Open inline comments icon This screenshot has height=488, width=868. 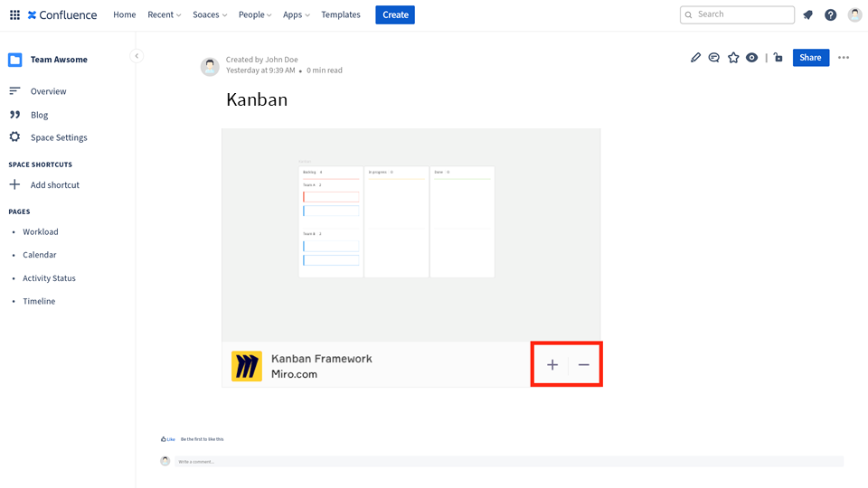click(714, 58)
